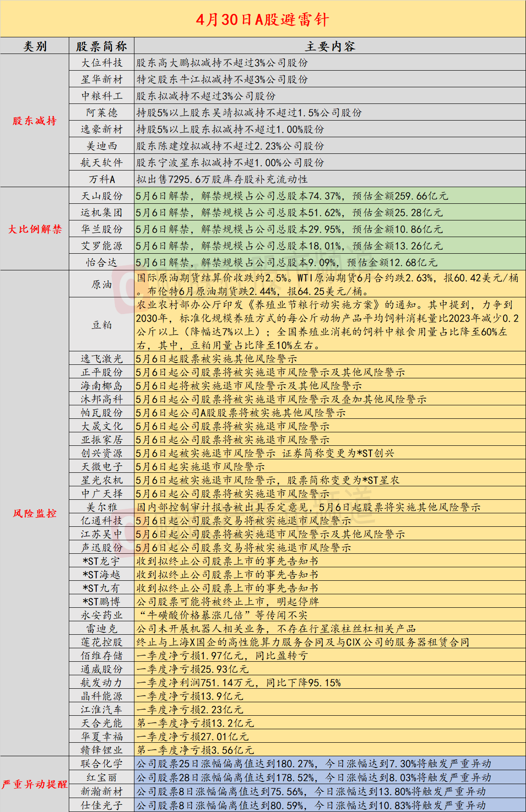Select stock name 星光农机
Viewport: 526px width, 812px height.
point(102,480)
